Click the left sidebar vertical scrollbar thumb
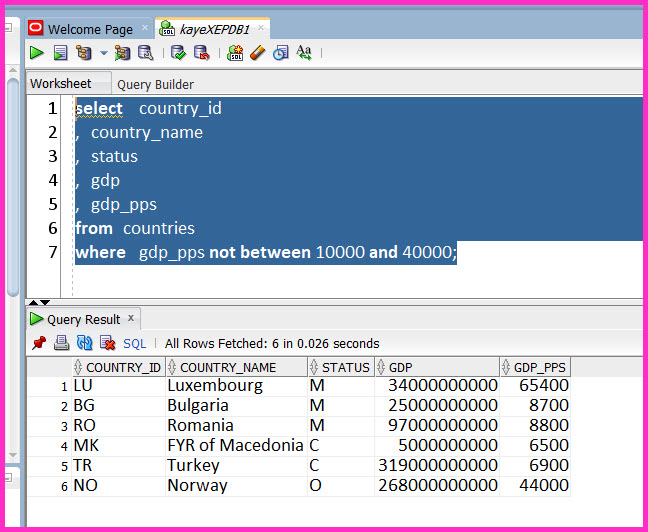 click(13, 188)
